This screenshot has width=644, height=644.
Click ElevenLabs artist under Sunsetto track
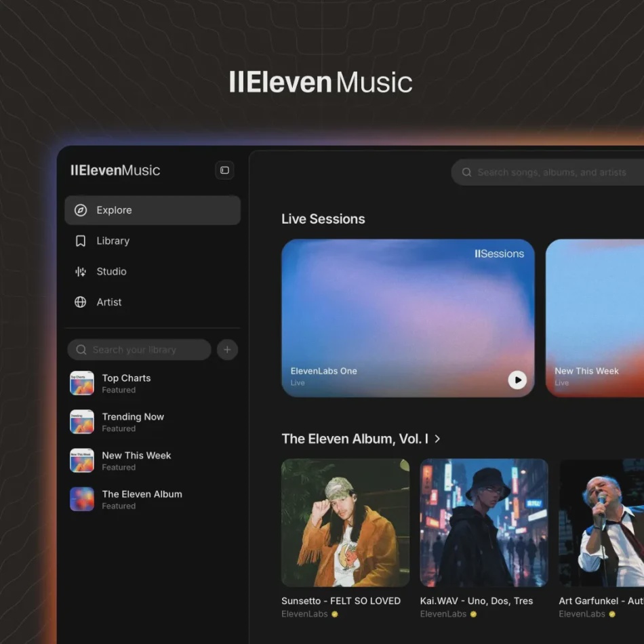(305, 614)
